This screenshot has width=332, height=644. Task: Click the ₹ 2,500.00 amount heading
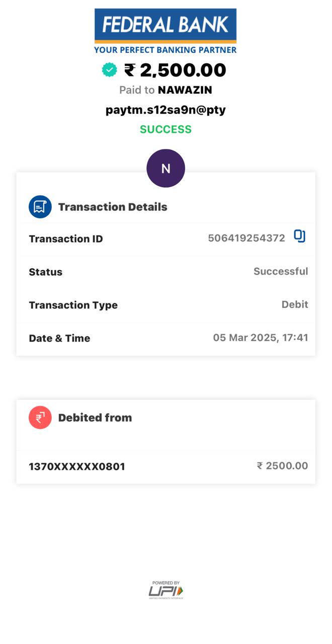coord(175,70)
